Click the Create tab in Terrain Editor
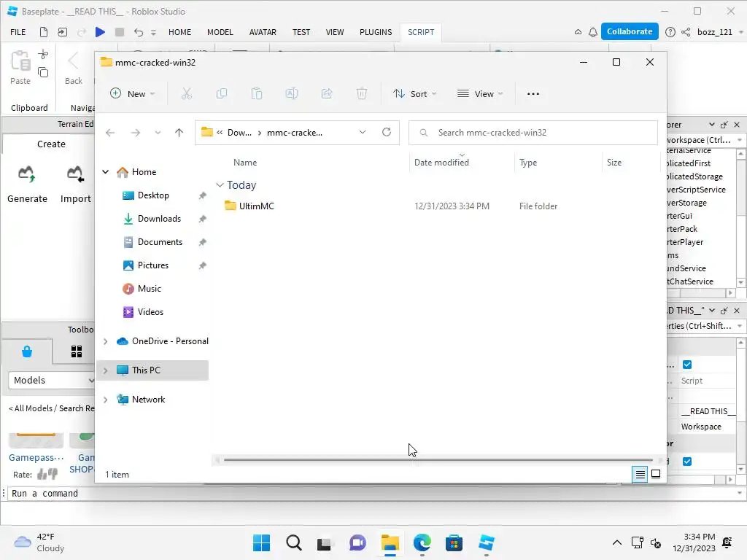747x560 pixels. 51,144
